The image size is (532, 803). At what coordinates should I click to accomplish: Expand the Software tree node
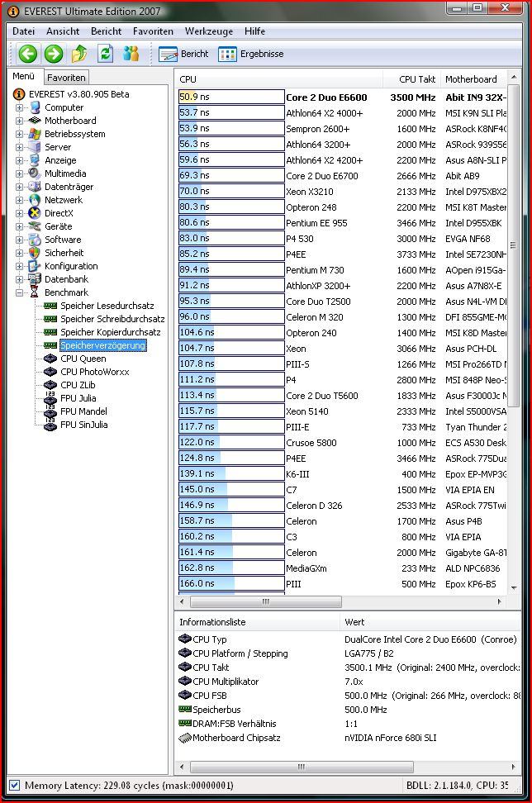[x=20, y=240]
